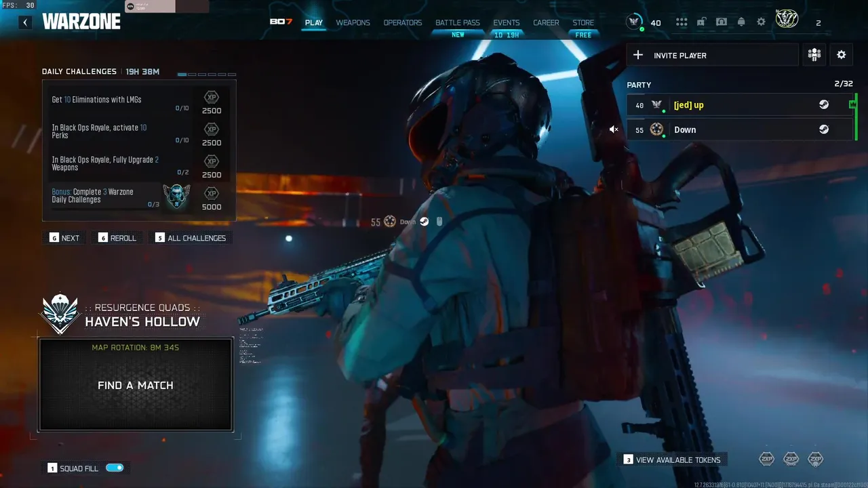Screen dimensions: 868x488
Task: Click the Reroll challenge button
Action: pyautogui.click(x=117, y=238)
